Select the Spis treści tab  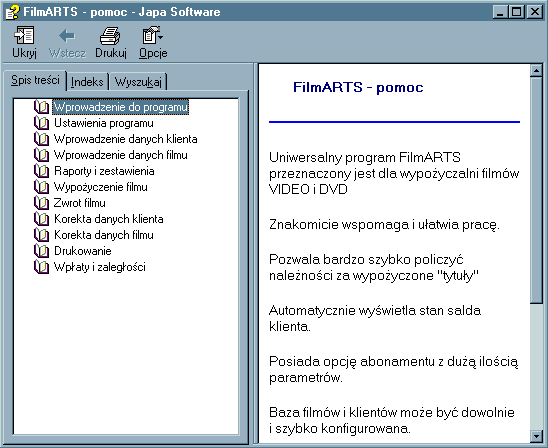[35, 80]
